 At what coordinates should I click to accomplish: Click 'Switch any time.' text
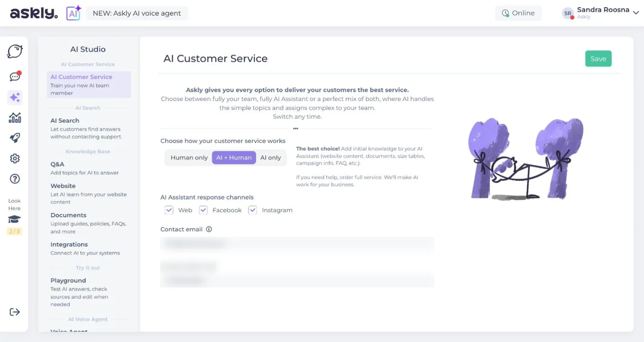point(297,117)
